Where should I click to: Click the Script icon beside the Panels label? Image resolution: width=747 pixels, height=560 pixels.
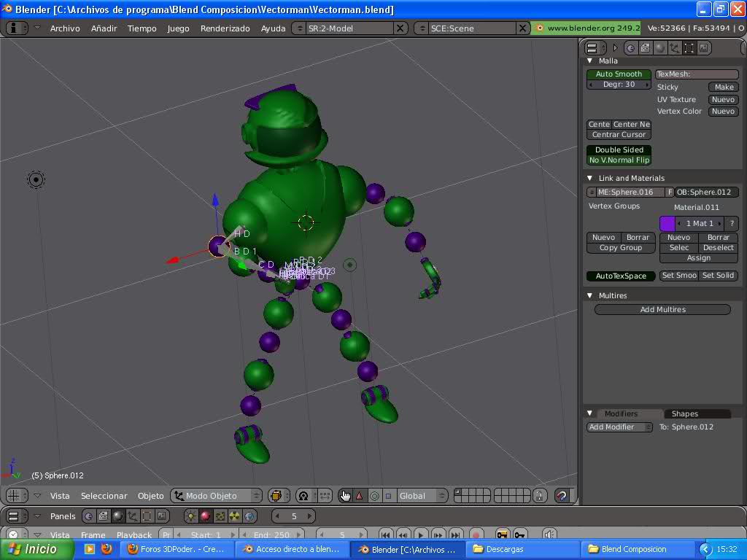[104, 516]
